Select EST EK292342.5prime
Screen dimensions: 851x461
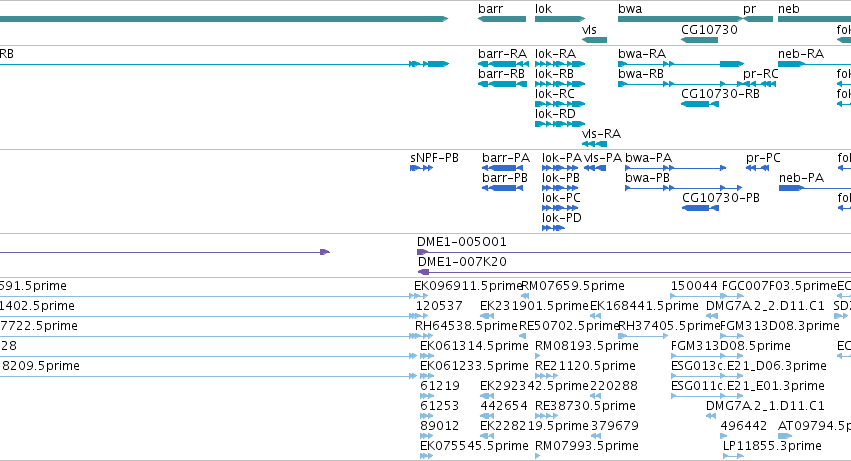[x=487, y=396]
